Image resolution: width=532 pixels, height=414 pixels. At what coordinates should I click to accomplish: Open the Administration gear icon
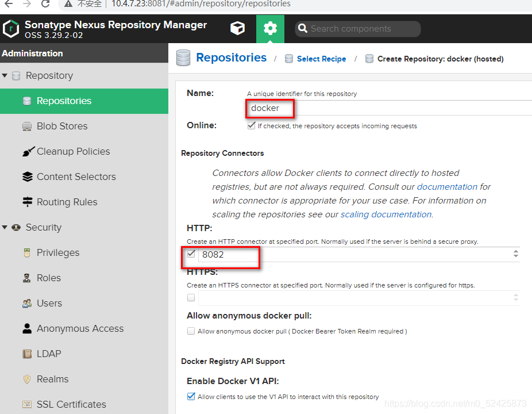point(270,28)
